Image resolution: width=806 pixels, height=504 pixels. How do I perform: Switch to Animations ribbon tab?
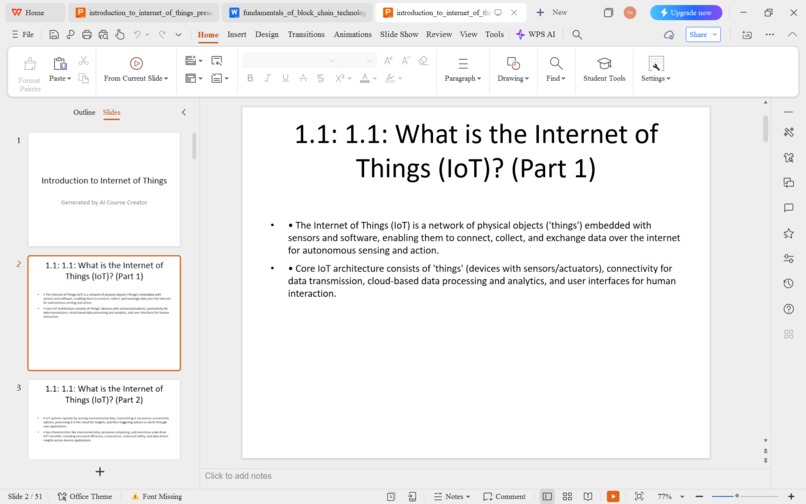point(352,34)
